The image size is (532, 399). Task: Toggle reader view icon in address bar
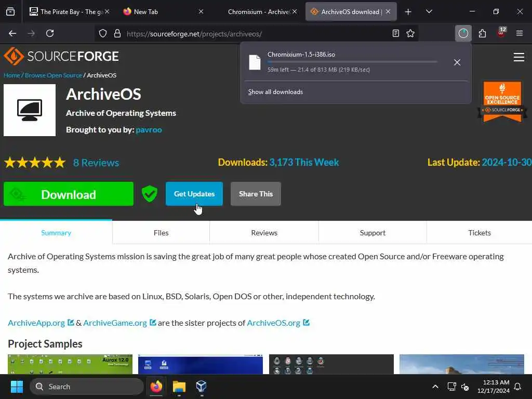point(395,33)
